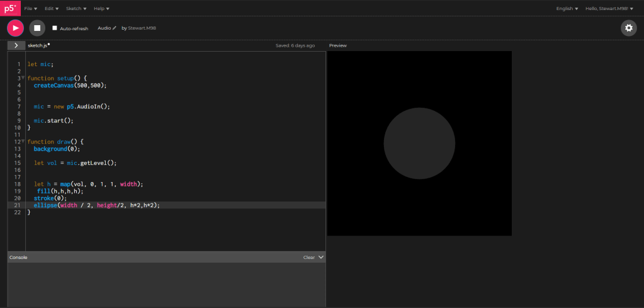The height and width of the screenshot is (308, 644).
Task: Edit sketch name with pencil icon
Action: (115, 28)
